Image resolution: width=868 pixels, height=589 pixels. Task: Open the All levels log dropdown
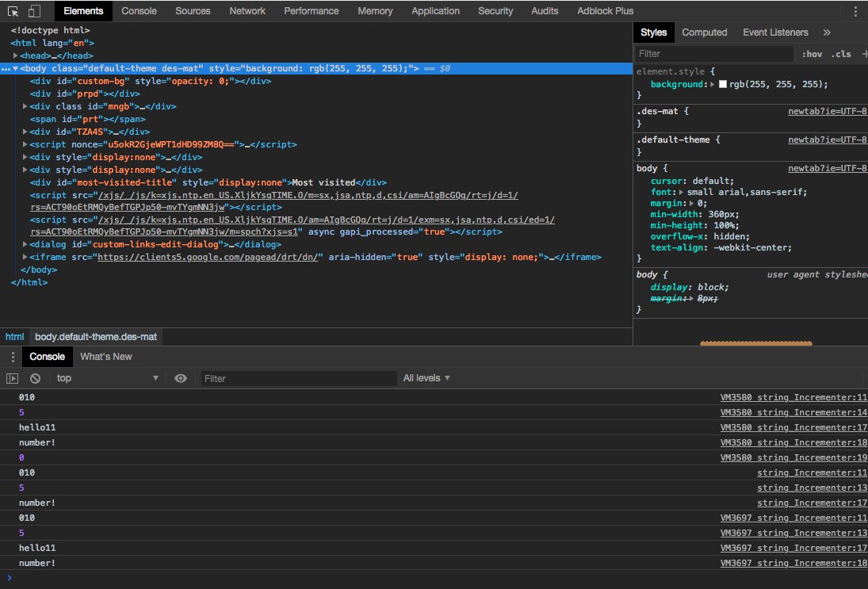[x=426, y=379]
